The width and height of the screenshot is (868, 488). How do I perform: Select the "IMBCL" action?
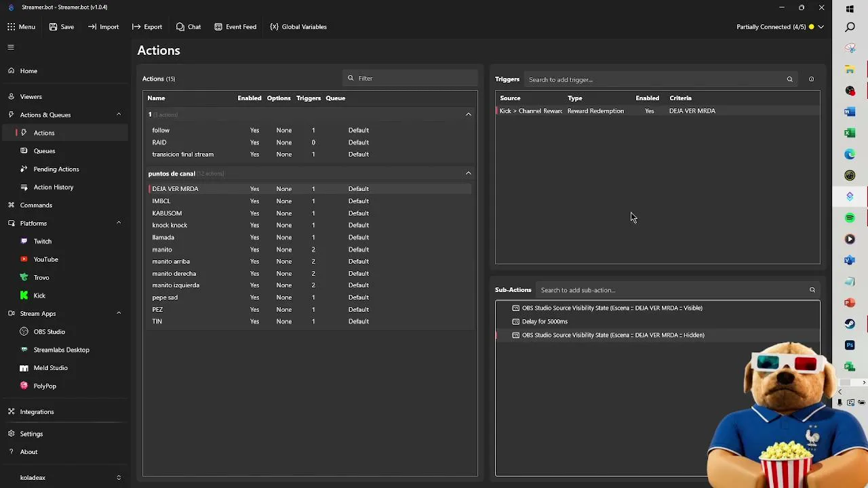tap(309, 201)
